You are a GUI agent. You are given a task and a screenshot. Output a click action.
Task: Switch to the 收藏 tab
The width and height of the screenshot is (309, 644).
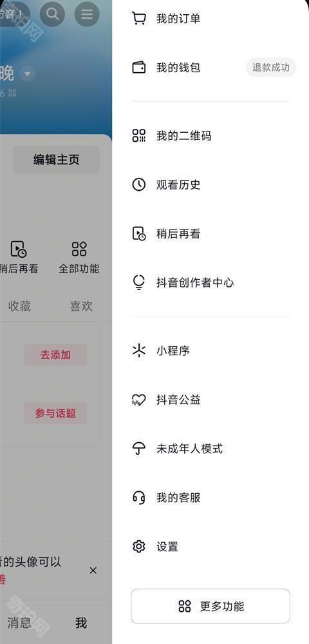tap(19, 306)
